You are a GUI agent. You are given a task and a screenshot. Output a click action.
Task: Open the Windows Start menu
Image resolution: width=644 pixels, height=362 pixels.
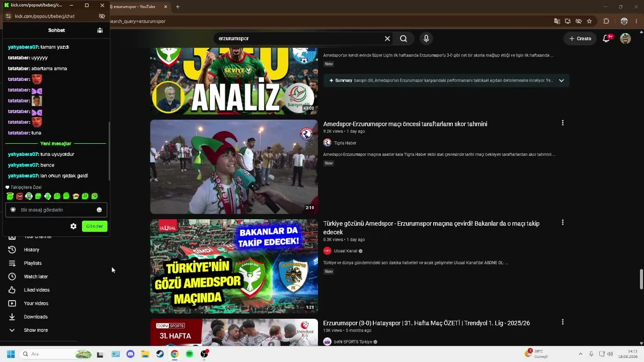11,354
